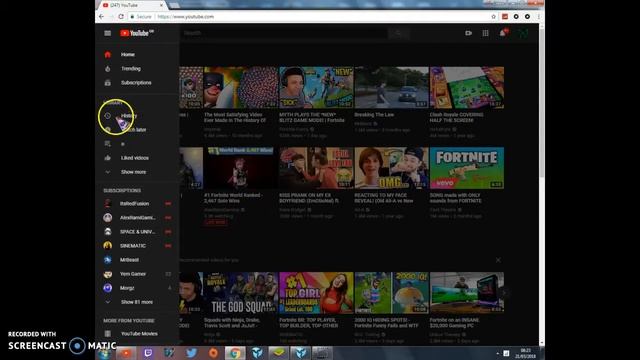Expand subscriptions with Show 81 more
640x360 pixels.
(137, 302)
